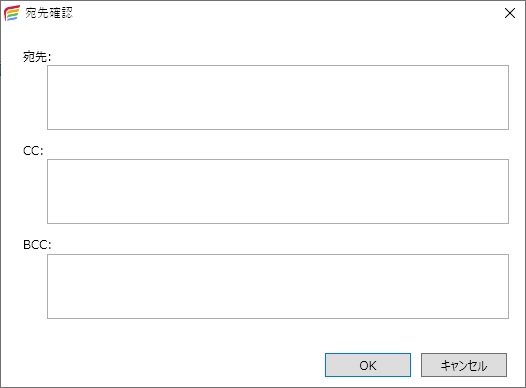Focus the bottom blind-copy list box

pyautogui.click(x=278, y=286)
